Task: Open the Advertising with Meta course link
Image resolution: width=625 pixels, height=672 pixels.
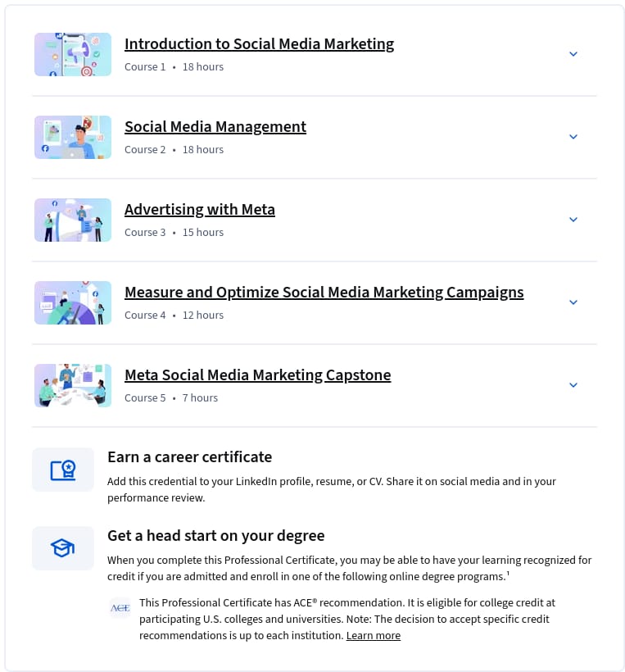Action: [200, 210]
